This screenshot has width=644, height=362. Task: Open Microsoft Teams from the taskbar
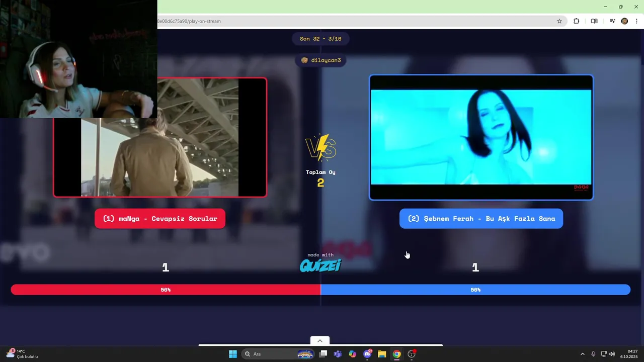click(x=338, y=354)
